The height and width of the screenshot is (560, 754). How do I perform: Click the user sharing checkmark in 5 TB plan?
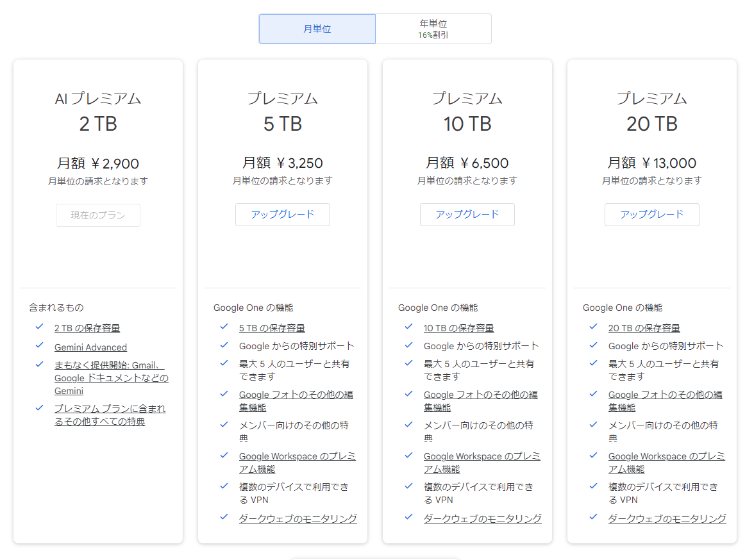tap(224, 363)
